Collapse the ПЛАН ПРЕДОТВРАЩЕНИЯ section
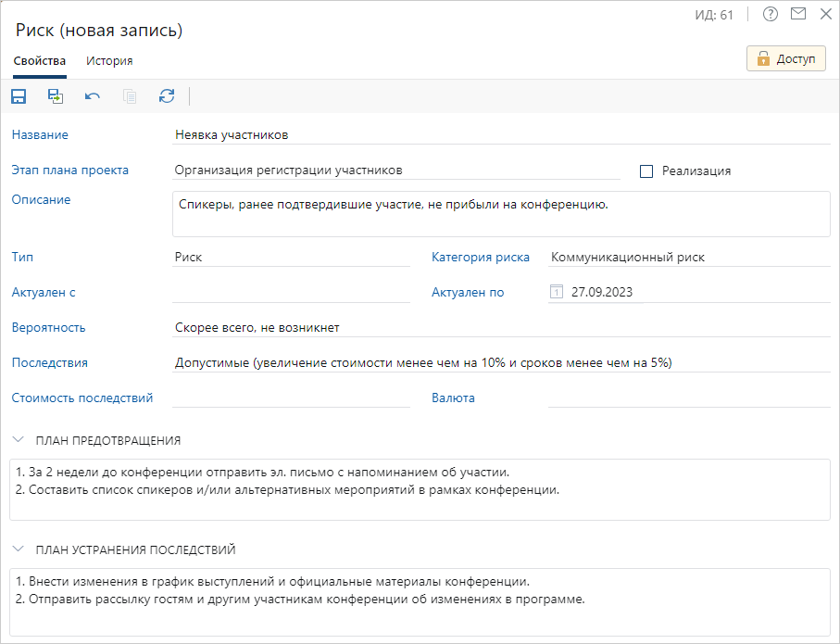This screenshot has width=840, height=644. 19,440
